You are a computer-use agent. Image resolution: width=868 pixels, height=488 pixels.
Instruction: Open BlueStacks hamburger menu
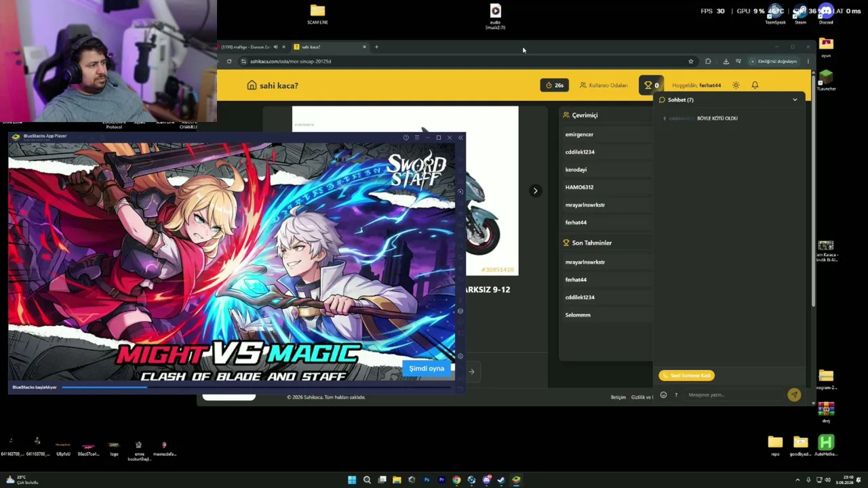417,138
